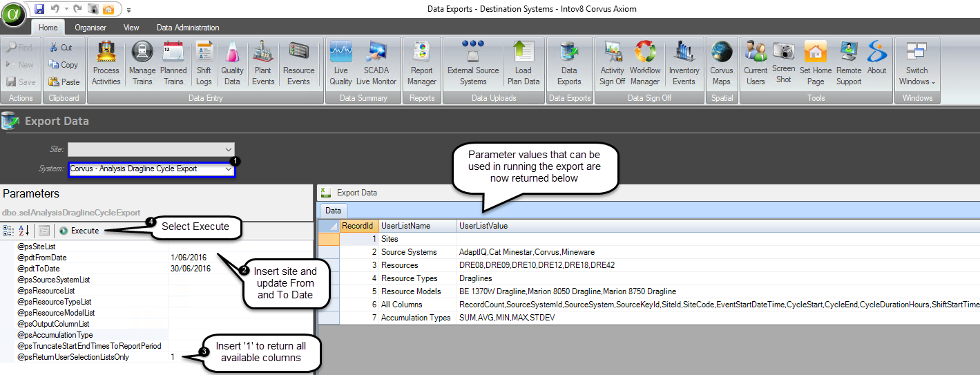Select the Source Systems row
Screen dimensions: 980x375
coord(648,252)
